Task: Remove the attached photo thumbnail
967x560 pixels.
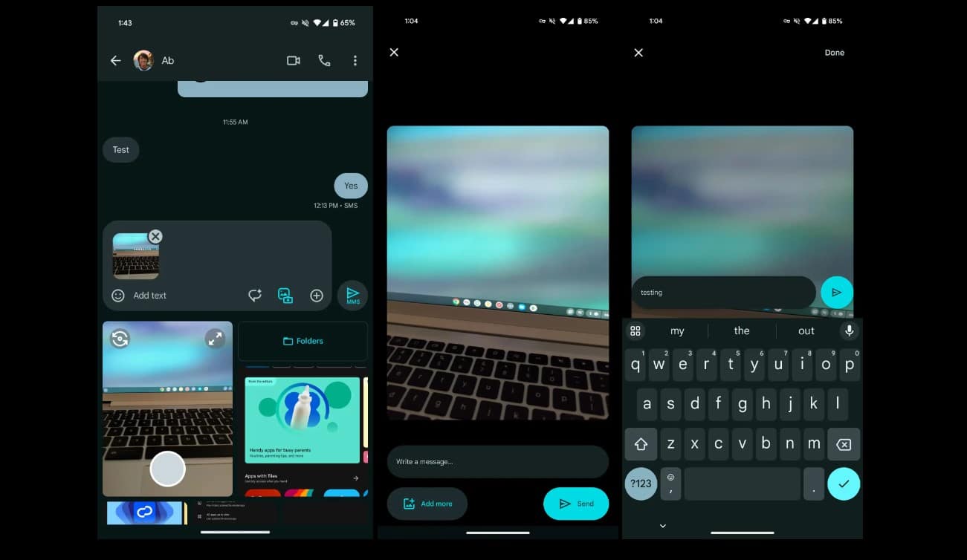Action: click(x=155, y=236)
